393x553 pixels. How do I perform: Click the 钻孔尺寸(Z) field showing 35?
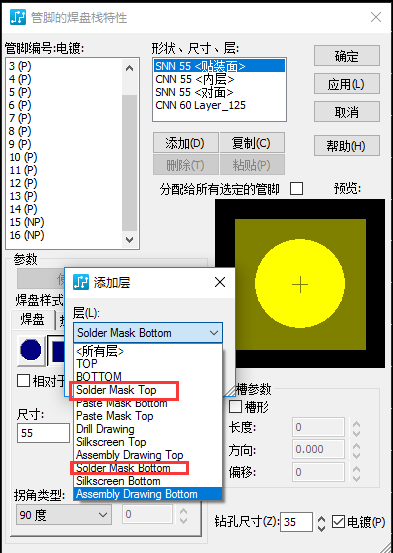pyautogui.click(x=296, y=522)
